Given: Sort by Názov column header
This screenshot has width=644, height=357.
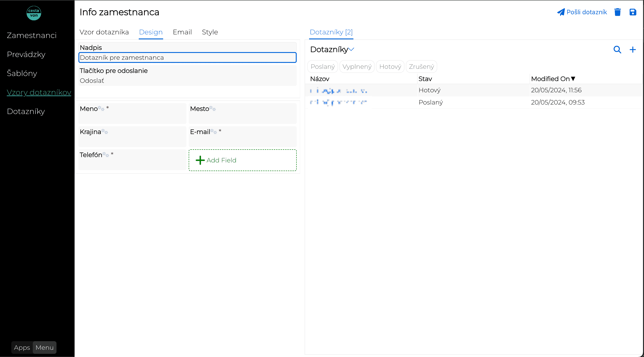Looking at the screenshot, I should [320, 79].
